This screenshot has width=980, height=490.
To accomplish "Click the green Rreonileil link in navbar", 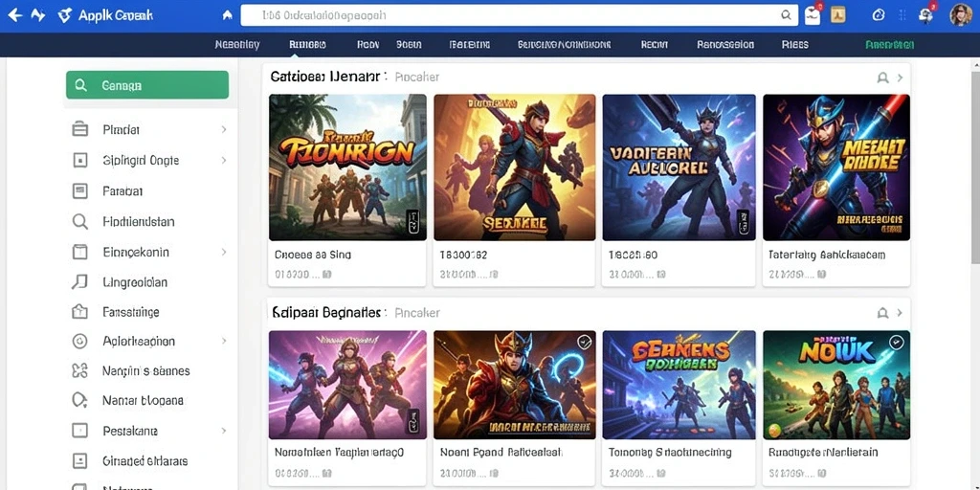I will [x=889, y=44].
